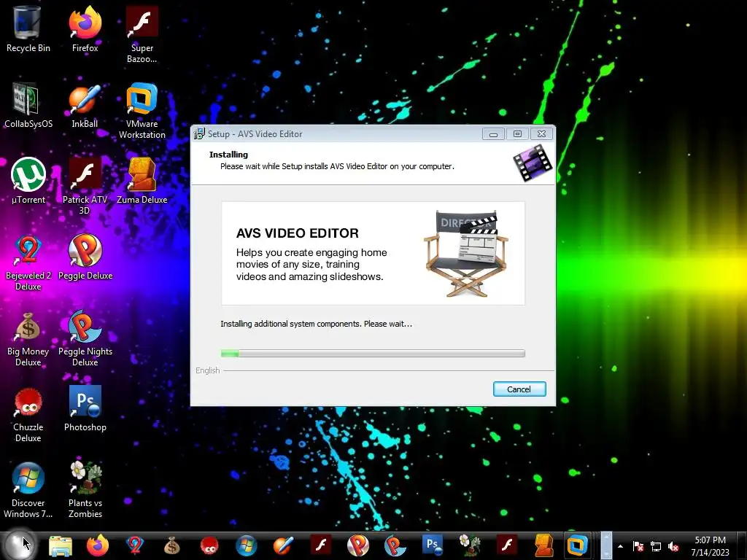Click the installation progress bar
The image size is (747, 560).
(373, 354)
